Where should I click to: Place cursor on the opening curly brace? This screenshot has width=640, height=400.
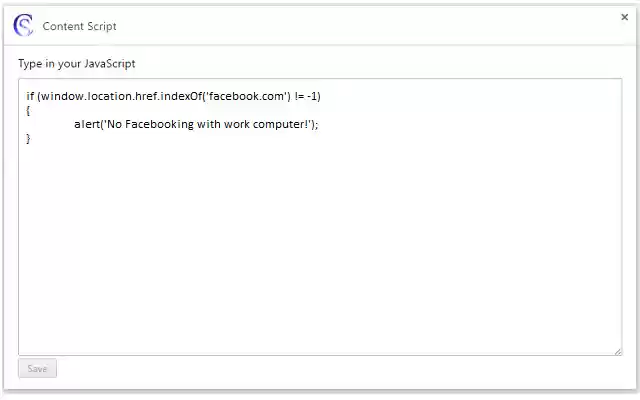pyautogui.click(x=29, y=110)
